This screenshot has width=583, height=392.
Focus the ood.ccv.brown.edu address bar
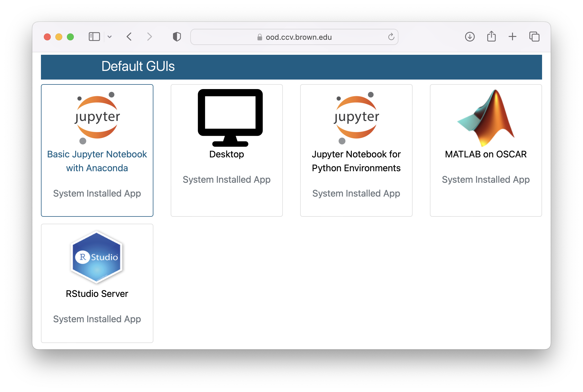coord(294,37)
